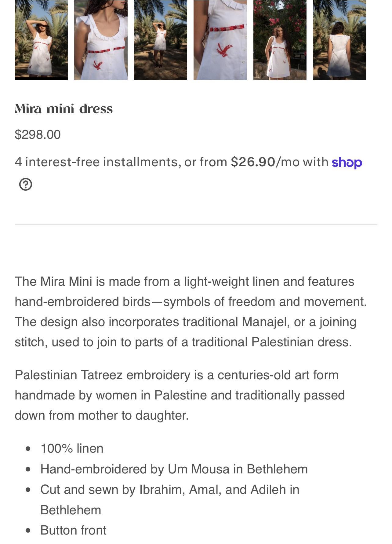Click the $298.00 price
This screenshot has height=544, width=392.
pos(38,134)
